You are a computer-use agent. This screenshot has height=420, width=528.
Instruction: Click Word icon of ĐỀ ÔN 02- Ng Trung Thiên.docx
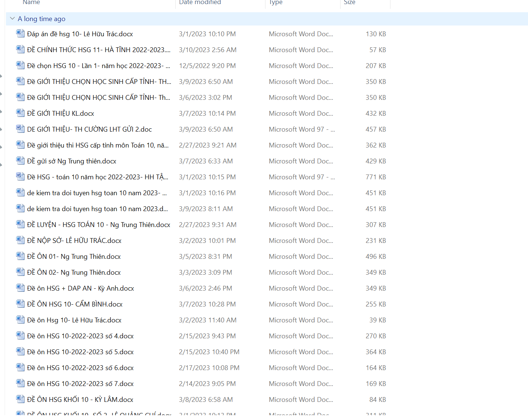click(x=20, y=272)
